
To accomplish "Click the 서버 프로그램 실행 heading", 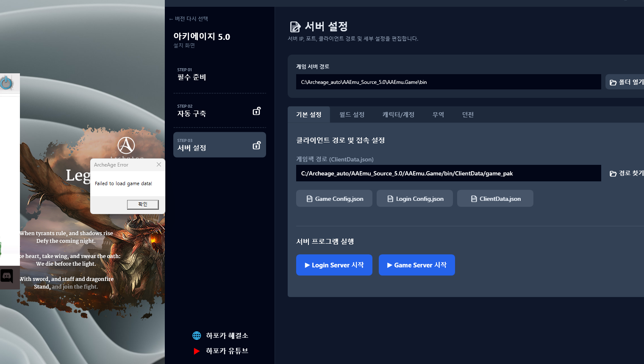I will (325, 242).
